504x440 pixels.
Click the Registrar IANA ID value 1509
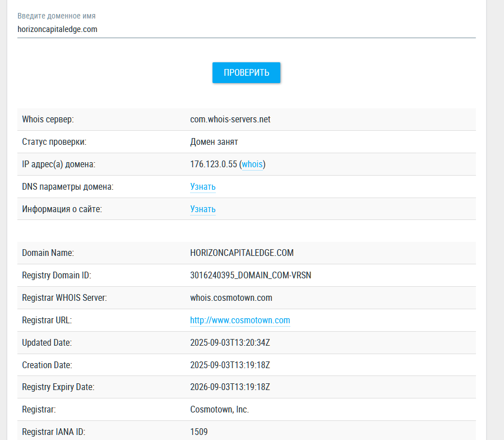tap(198, 432)
